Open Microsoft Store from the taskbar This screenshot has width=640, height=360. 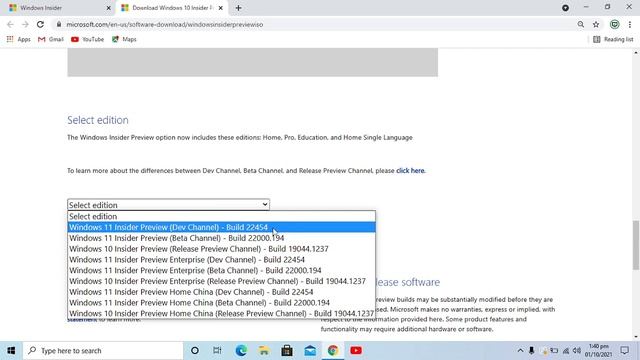coord(287,351)
